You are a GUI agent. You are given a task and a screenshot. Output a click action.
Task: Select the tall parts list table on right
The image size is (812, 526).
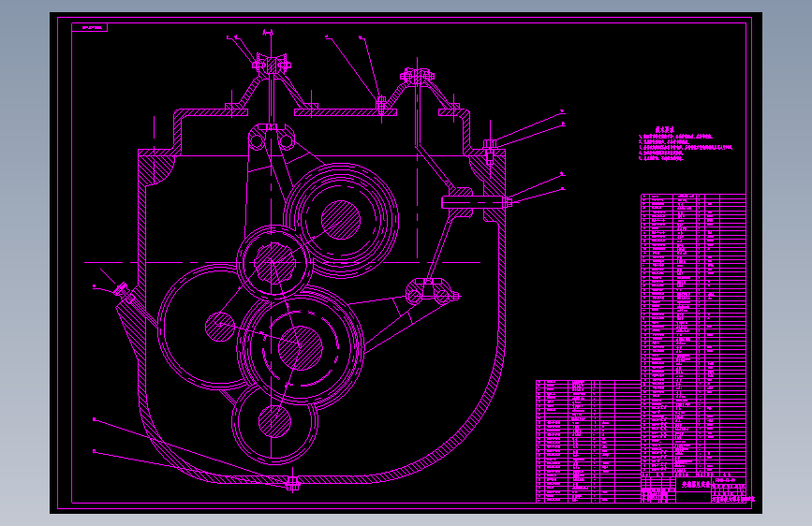click(x=693, y=335)
